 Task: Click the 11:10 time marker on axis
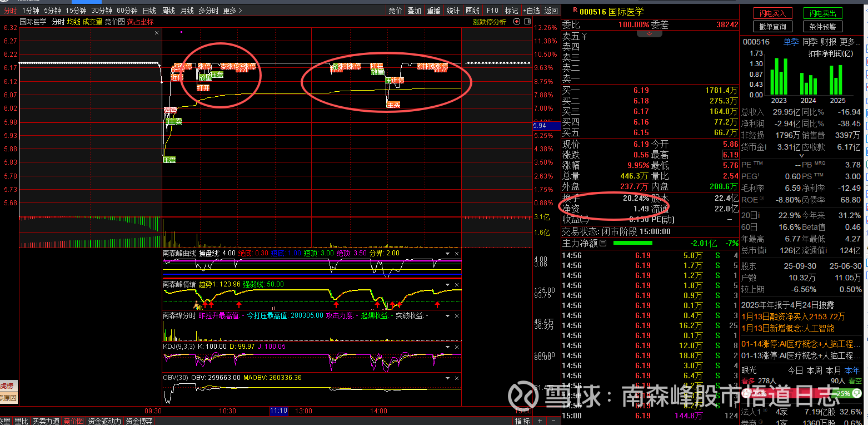point(278,411)
